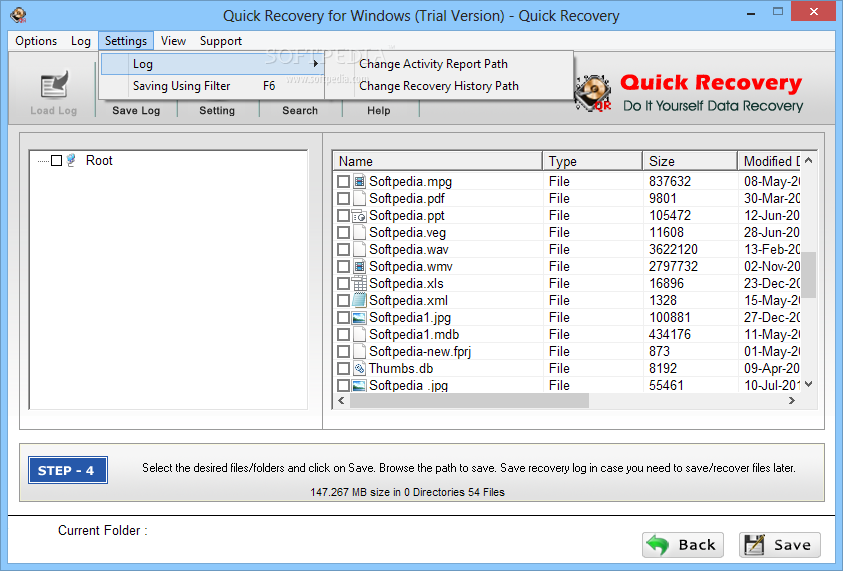Mark the Softpedia1.jpg checkbox
Viewport: 843px width, 571px height.
tap(344, 317)
